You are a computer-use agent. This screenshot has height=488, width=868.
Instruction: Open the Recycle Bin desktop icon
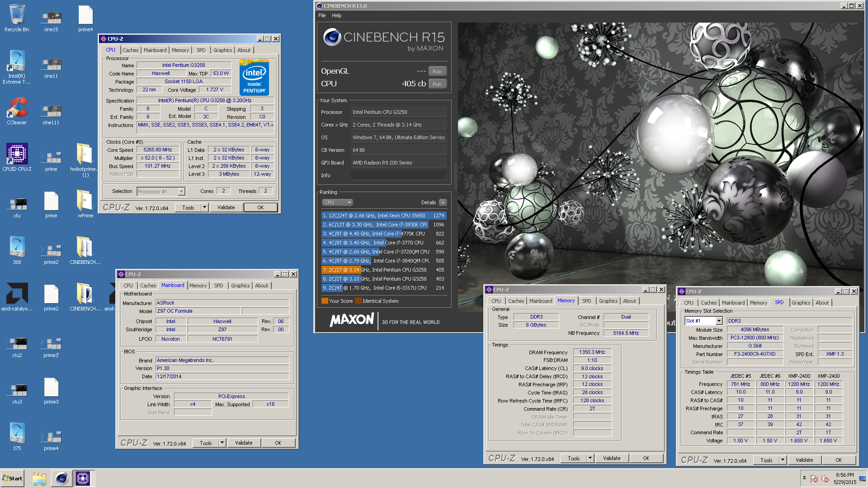(17, 18)
